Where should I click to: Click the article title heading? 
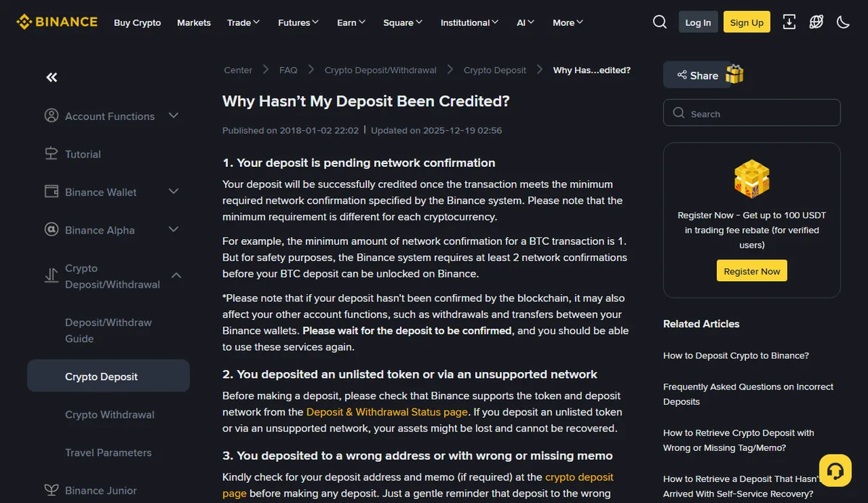pyautogui.click(x=366, y=101)
